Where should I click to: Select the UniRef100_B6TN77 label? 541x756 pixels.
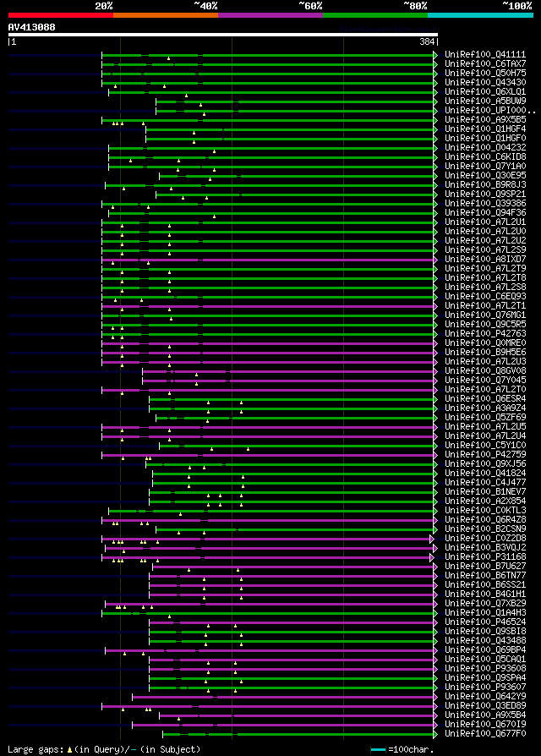[x=485, y=576]
